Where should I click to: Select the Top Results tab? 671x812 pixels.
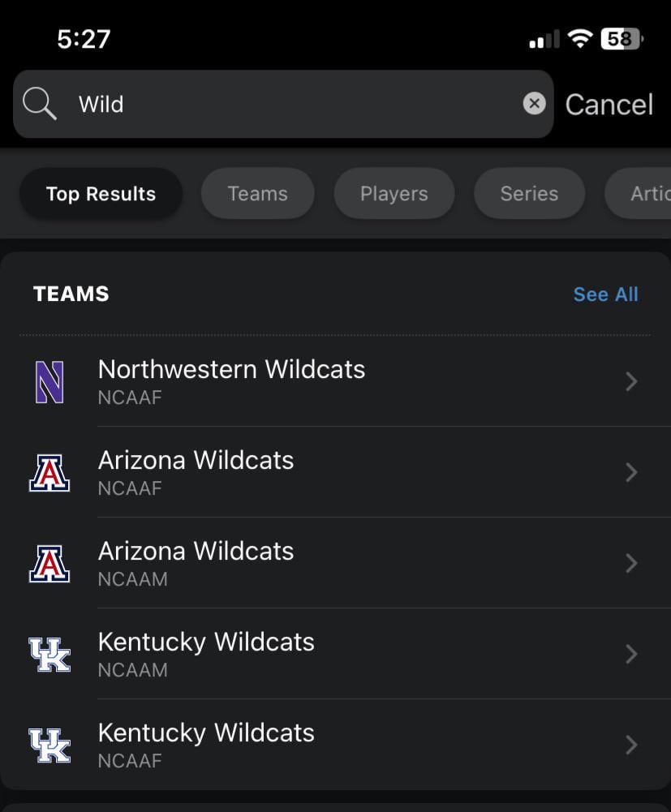click(x=101, y=194)
